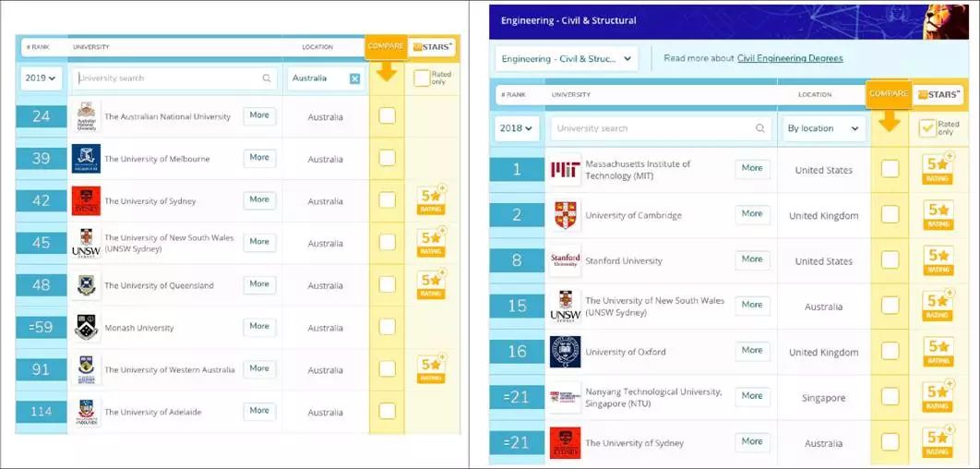Viewport: 980px width, 469px height.
Task: Click the University of Sydney logo in right table
Action: tap(566, 443)
